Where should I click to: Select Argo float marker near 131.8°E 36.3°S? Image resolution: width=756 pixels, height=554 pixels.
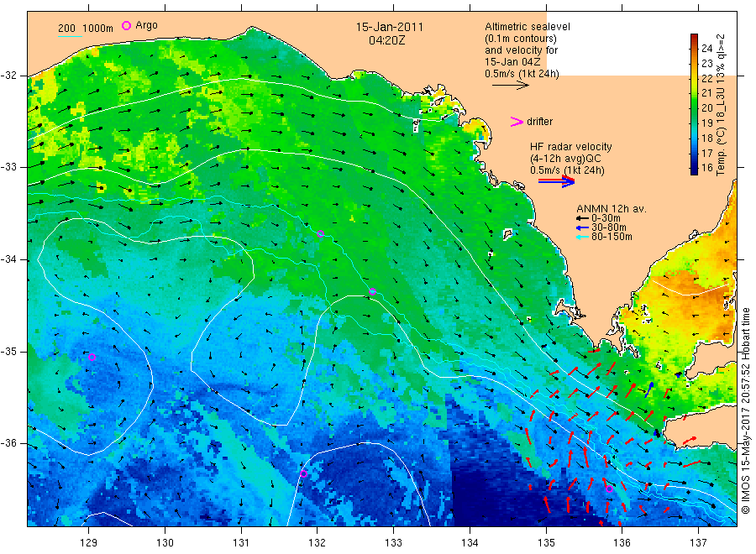point(303,473)
